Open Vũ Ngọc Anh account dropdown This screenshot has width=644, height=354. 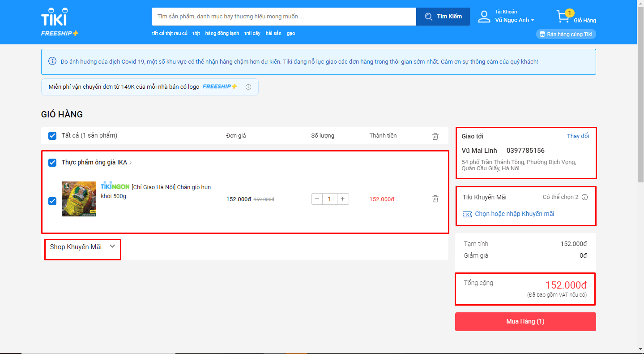pos(515,20)
